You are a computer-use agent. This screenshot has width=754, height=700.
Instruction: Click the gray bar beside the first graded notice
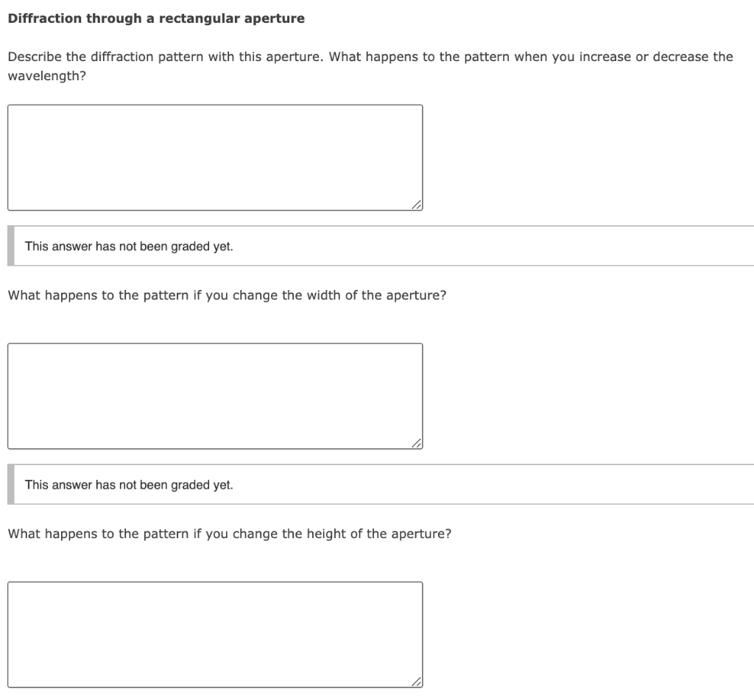[x=12, y=246]
